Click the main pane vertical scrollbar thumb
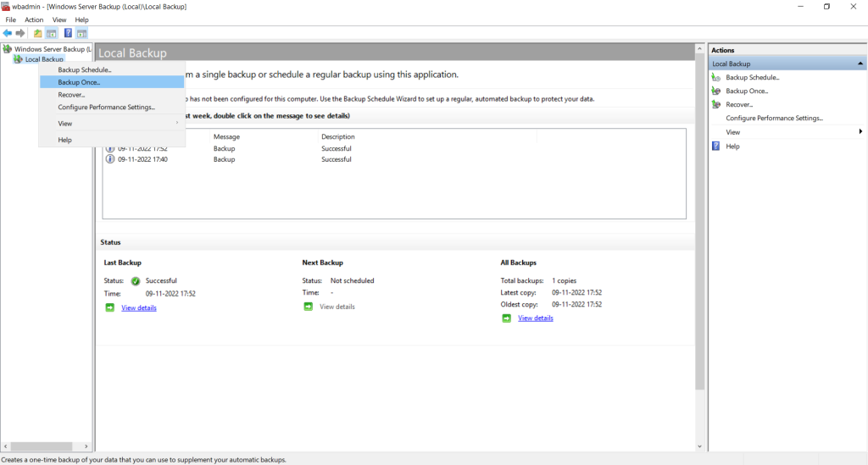The width and height of the screenshot is (868, 465). point(699,222)
